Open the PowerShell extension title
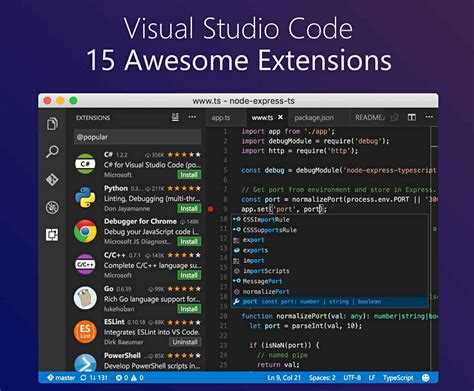Screen dimensions: 474x391 pos(122,355)
